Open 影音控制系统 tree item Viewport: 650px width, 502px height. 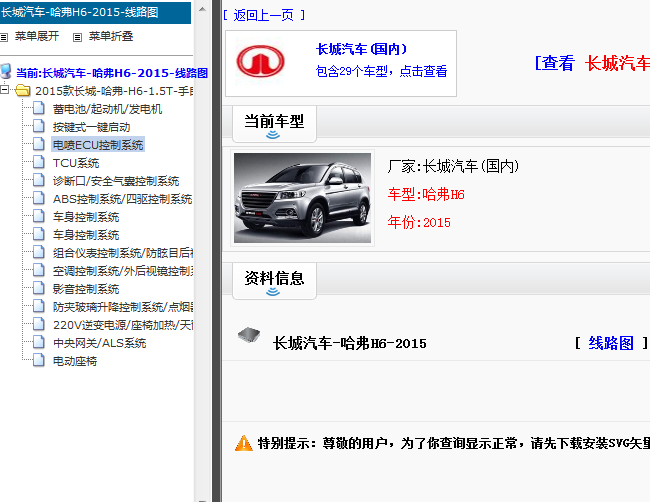86,289
